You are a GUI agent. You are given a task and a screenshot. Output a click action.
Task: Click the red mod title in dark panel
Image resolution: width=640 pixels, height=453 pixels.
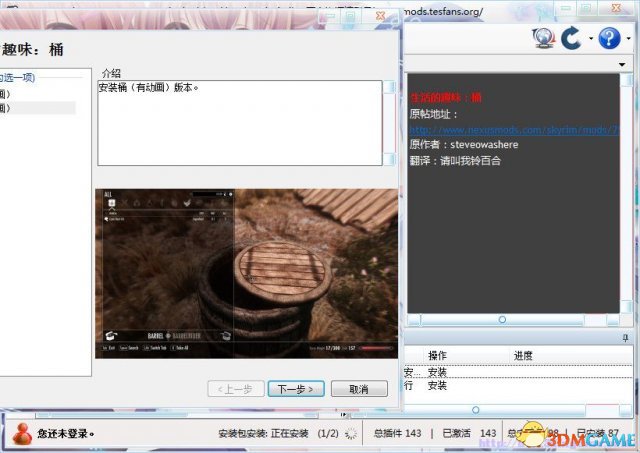click(x=446, y=97)
